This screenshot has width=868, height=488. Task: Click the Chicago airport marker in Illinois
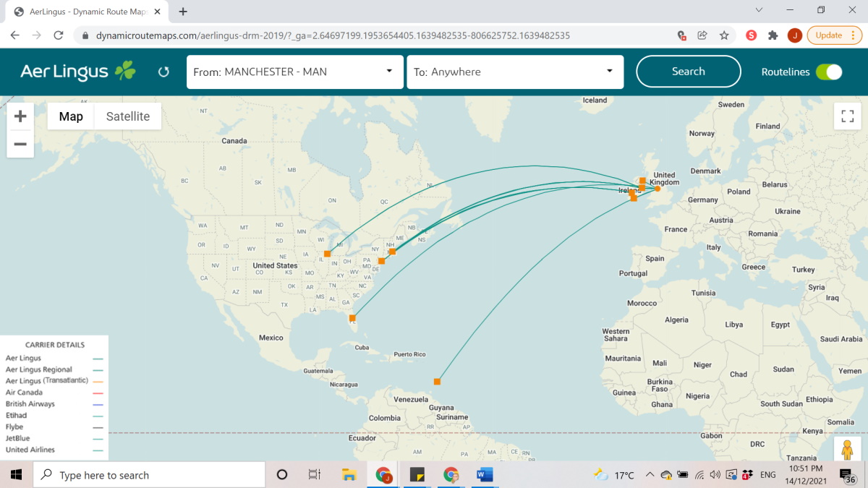click(x=327, y=254)
